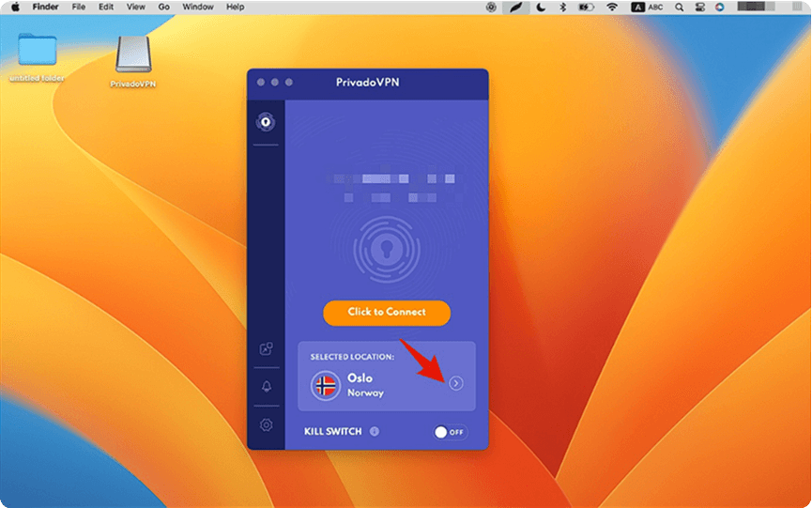Minimize the PrivadoVPN window

point(275,83)
